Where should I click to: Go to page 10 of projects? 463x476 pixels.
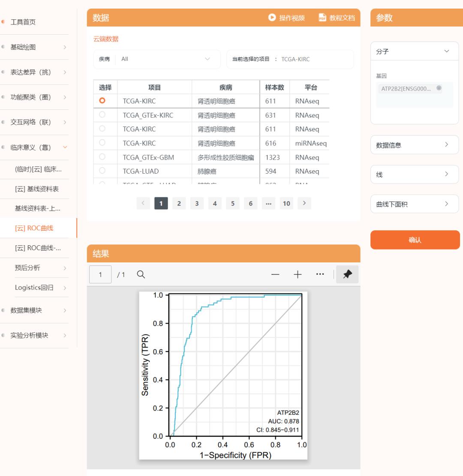point(286,203)
